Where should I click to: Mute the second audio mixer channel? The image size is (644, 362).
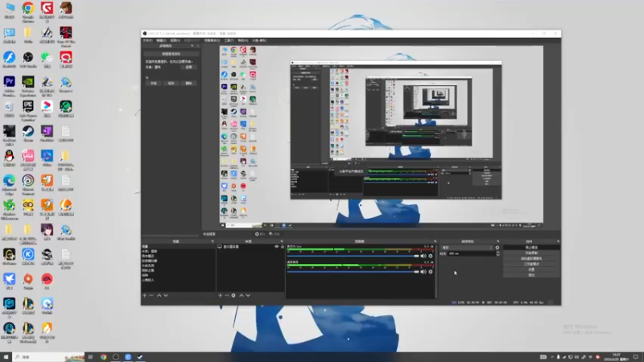click(x=423, y=272)
